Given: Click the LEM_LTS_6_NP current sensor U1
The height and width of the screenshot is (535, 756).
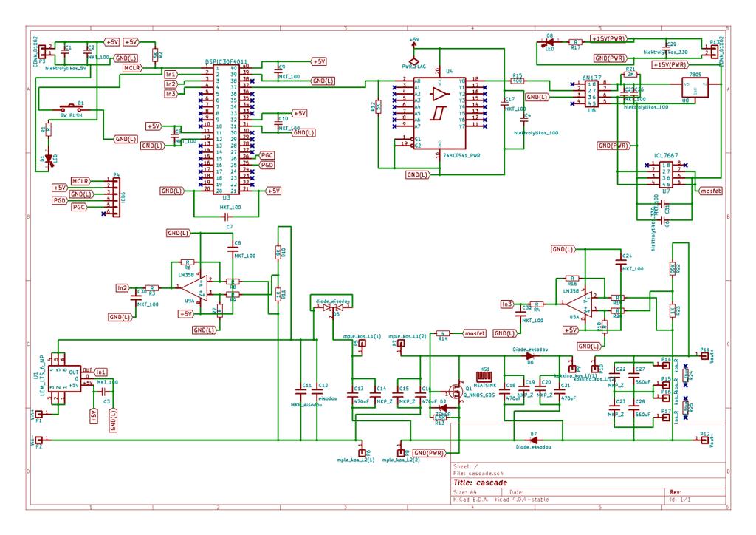Looking at the screenshot, I should pos(66,378).
